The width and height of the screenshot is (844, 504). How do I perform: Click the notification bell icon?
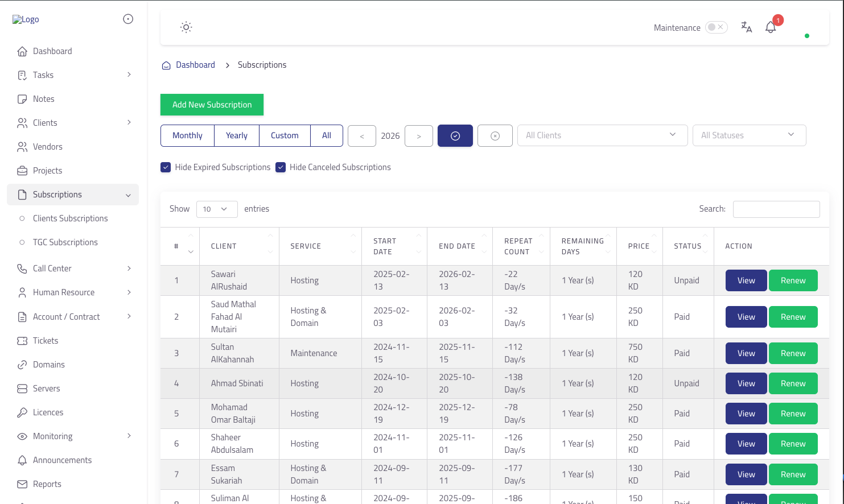click(x=771, y=27)
